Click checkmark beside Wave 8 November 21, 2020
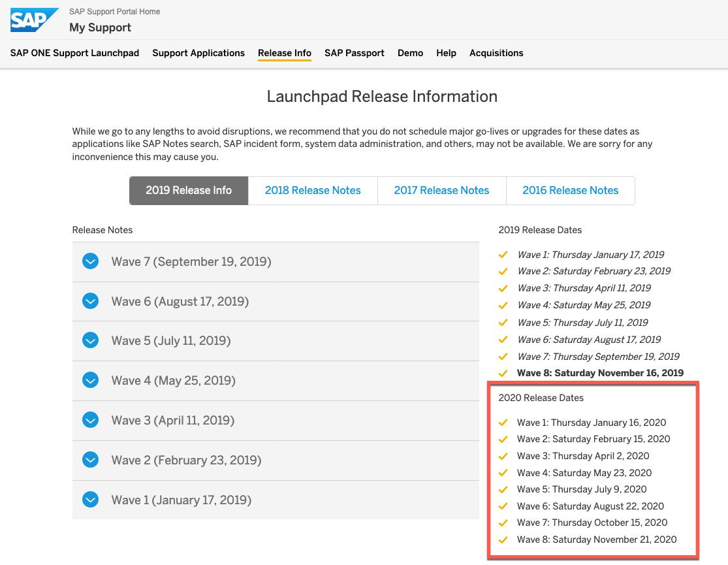728x565 pixels. [x=503, y=540]
